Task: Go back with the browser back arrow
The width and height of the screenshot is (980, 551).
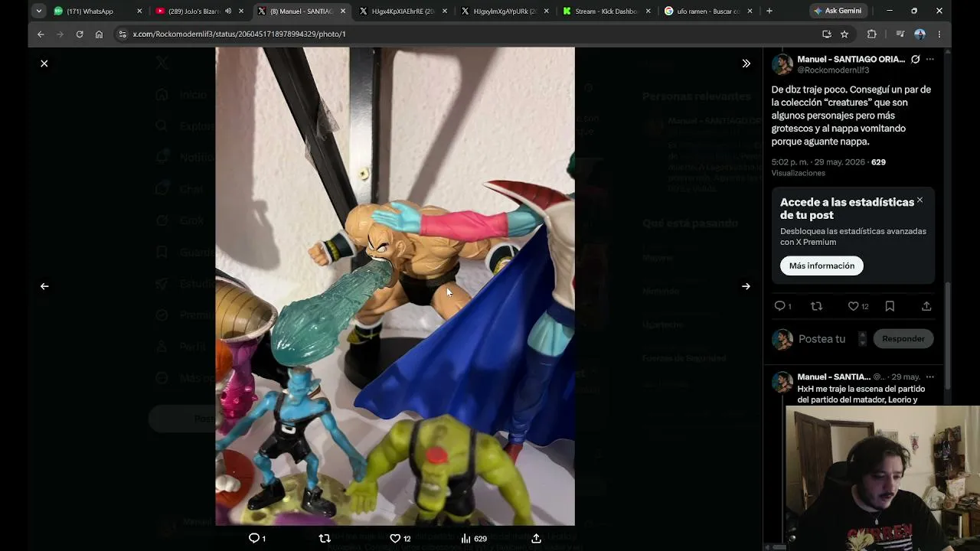Action: click(41, 34)
